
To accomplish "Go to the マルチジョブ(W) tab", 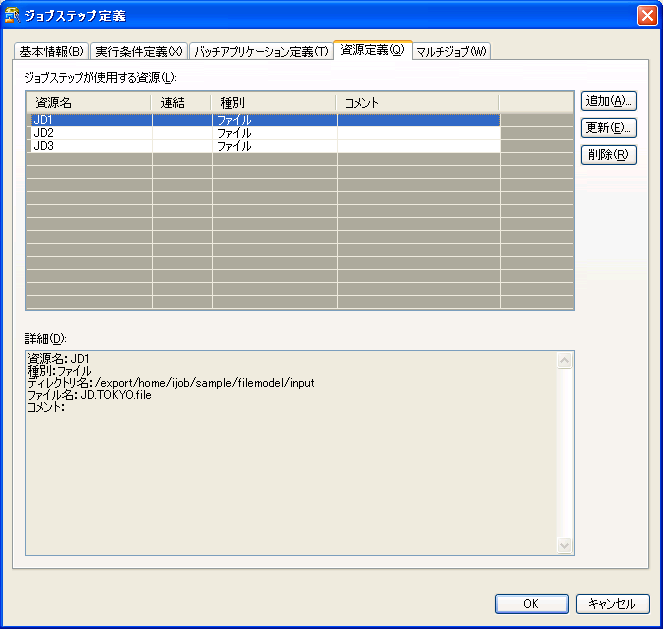I will click(x=451, y=52).
